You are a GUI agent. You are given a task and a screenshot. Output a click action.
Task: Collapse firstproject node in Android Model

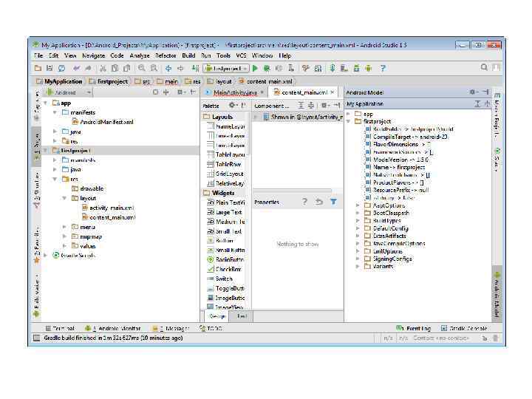(x=349, y=121)
